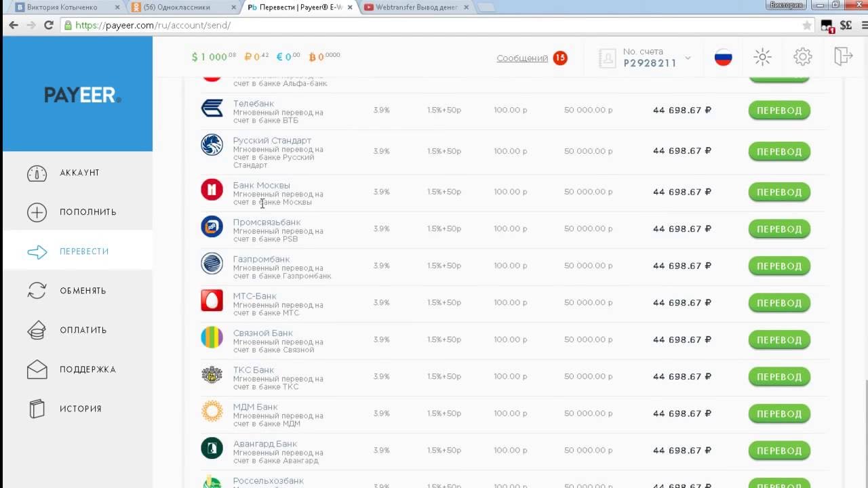Viewport: 868px width, 488px height.
Task: Click ПЕРЕВОД button for Авангард Банк
Action: point(779,451)
